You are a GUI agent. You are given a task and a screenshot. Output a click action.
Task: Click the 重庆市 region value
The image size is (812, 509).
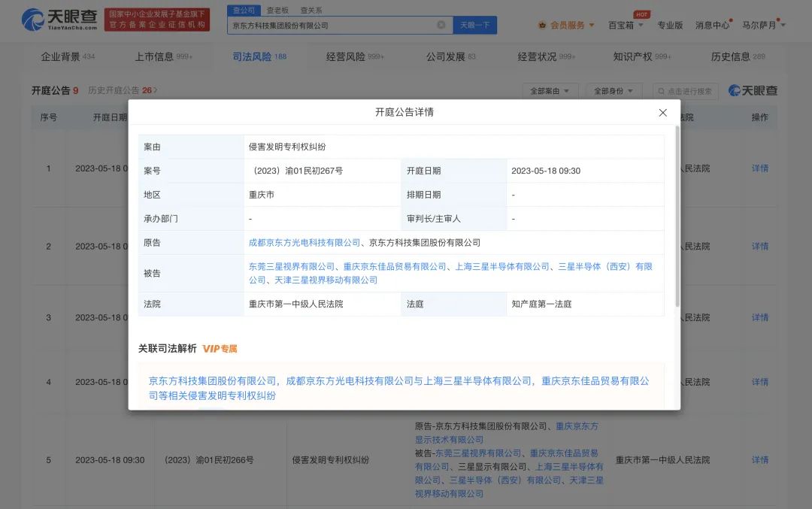click(262, 195)
